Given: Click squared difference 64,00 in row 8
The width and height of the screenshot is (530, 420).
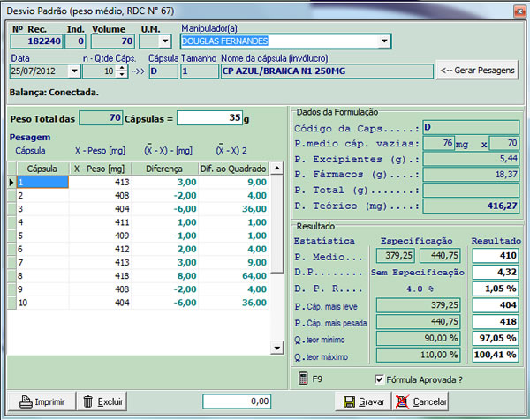Looking at the screenshot, I should point(233,276).
